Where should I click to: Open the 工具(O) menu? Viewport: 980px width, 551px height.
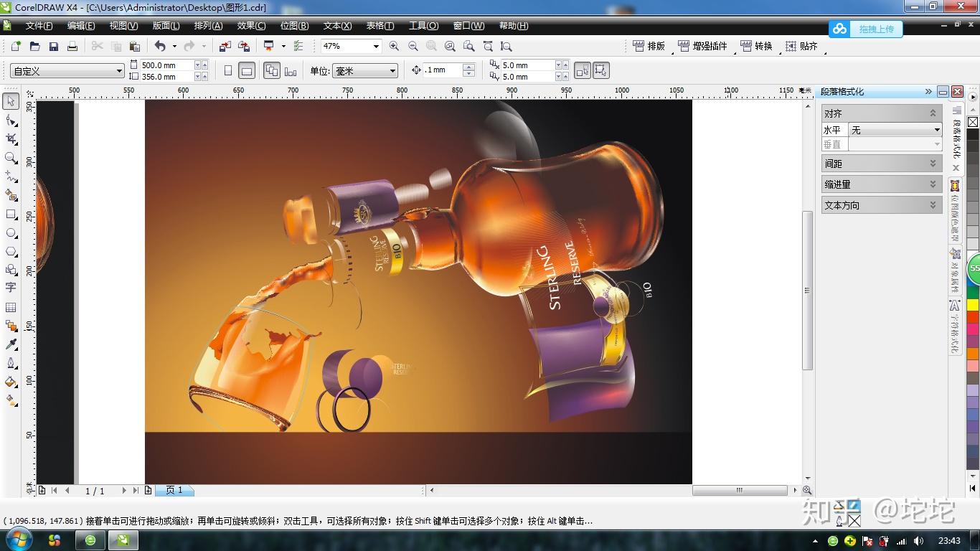point(423,26)
